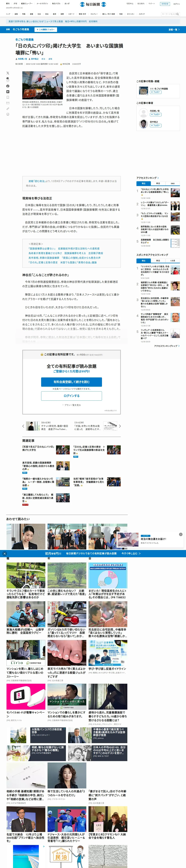The width and height of the screenshot is (186, 868).
Task: Open 連載一覧 series list chevron link
Action: [174, 30]
